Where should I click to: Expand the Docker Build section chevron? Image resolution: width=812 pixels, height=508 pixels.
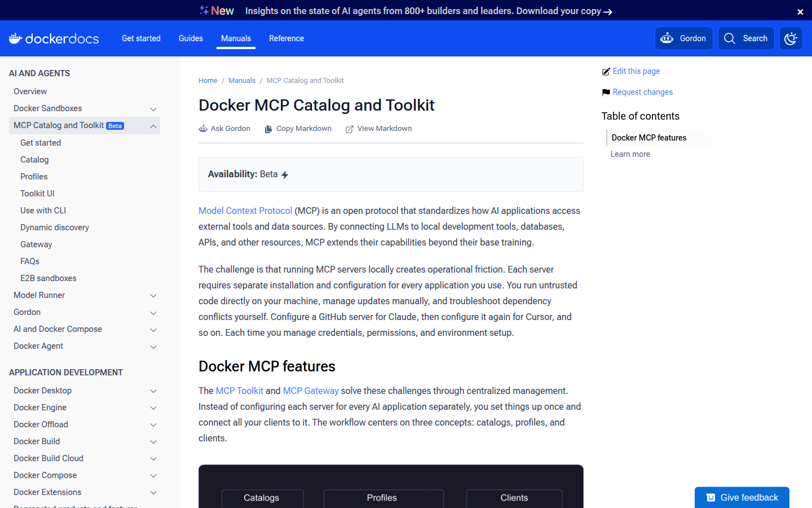click(x=153, y=442)
